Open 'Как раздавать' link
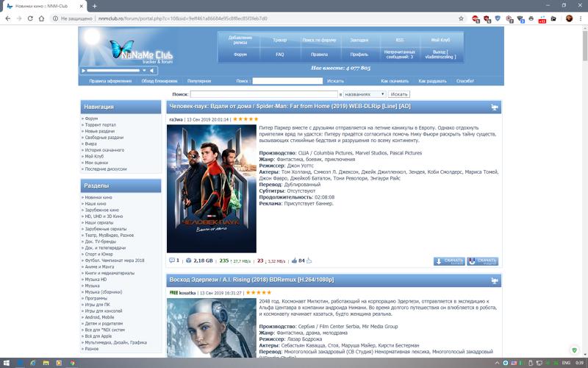588x368 pixels. (x=432, y=81)
